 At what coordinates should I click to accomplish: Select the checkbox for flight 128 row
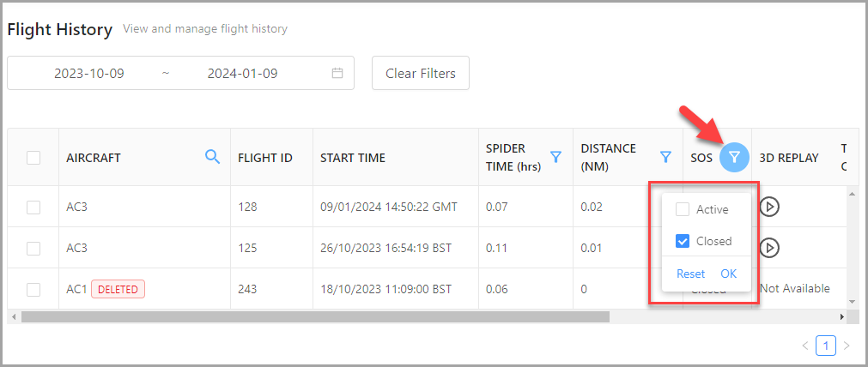coord(33,207)
